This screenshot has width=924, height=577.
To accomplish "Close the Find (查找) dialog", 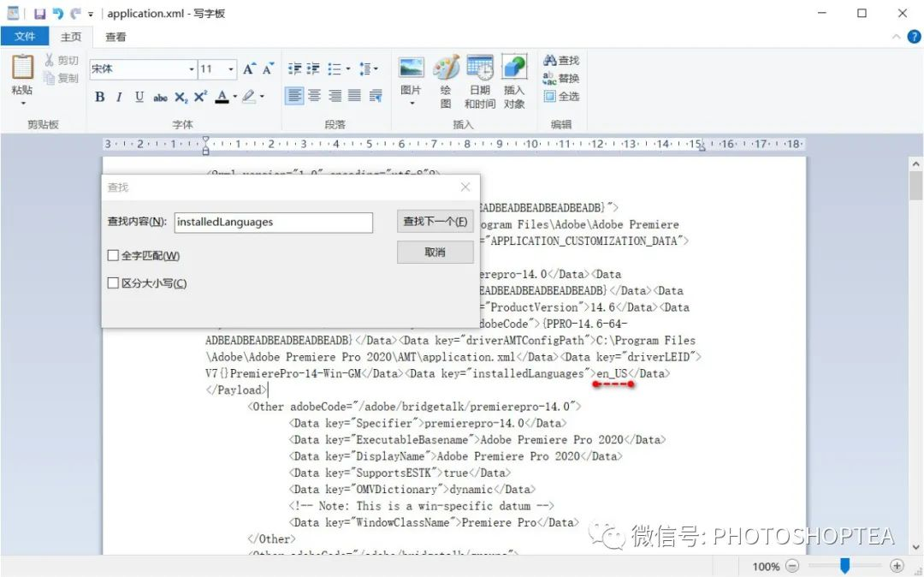I will coord(465,187).
